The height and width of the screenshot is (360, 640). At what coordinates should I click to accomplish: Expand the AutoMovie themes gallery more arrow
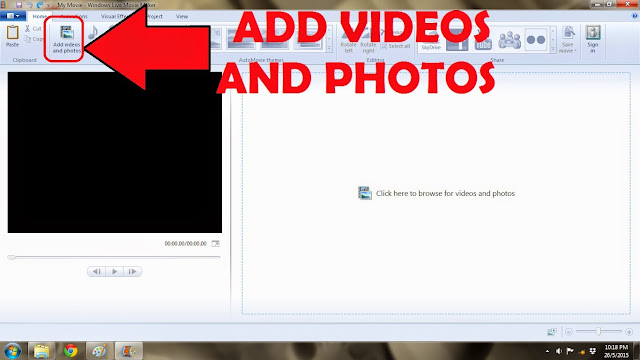pyautogui.click(x=329, y=49)
